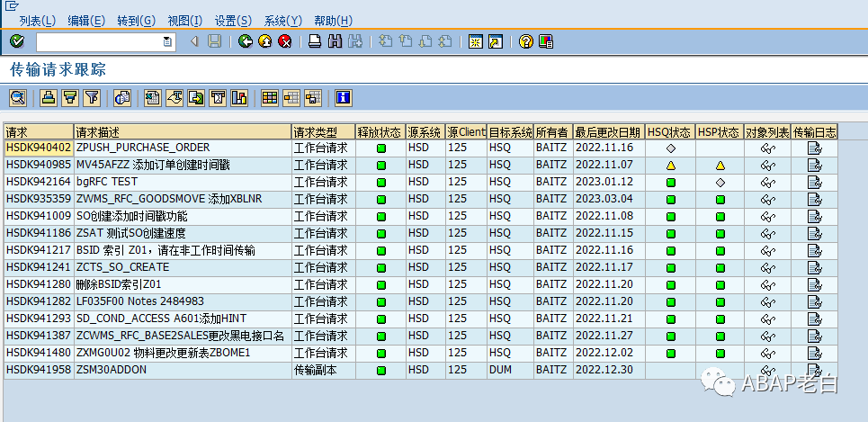Click the blue Information icon

click(x=344, y=98)
